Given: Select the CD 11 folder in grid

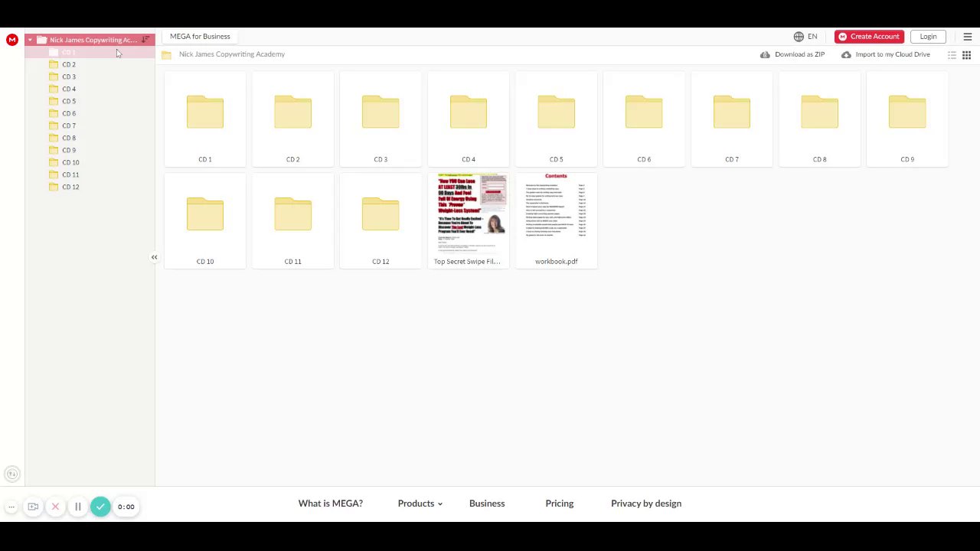Looking at the screenshot, I should click(292, 220).
